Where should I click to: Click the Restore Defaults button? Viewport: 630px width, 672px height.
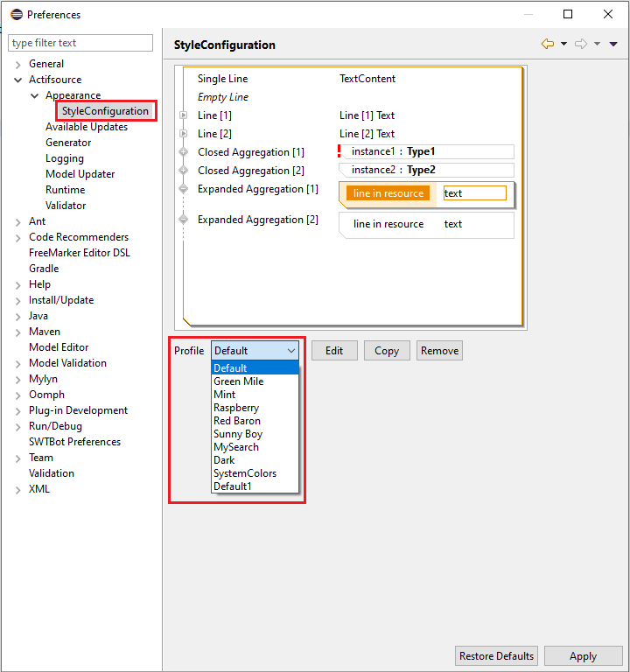click(x=496, y=656)
